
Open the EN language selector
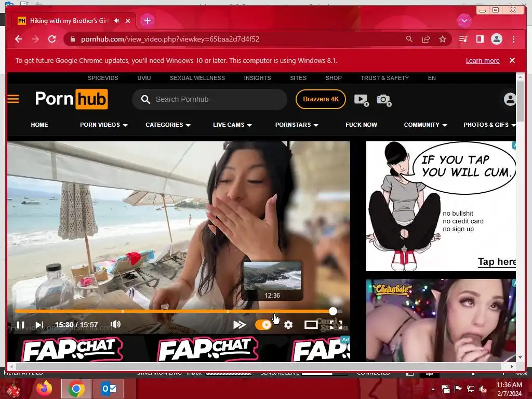click(432, 78)
